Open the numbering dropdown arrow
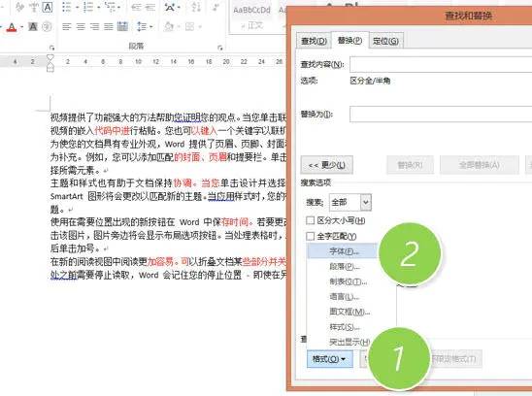This screenshot has height=396, width=532. coord(98,7)
